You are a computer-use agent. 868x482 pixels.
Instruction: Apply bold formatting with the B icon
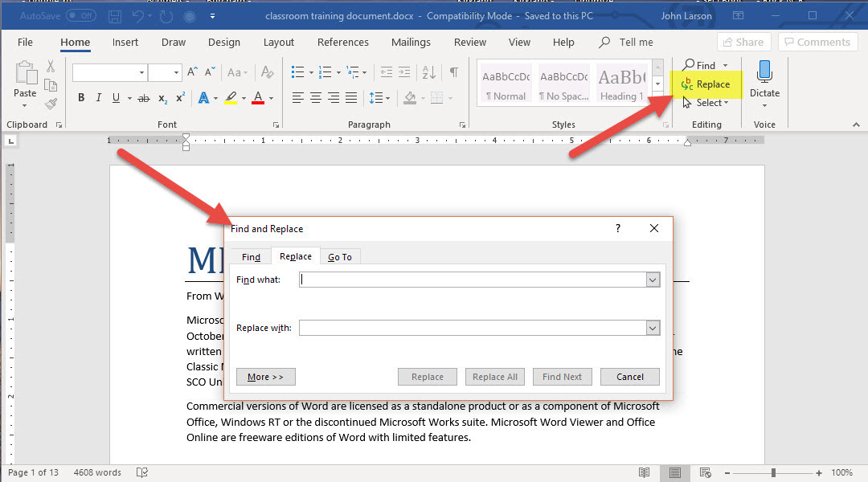tap(81, 98)
